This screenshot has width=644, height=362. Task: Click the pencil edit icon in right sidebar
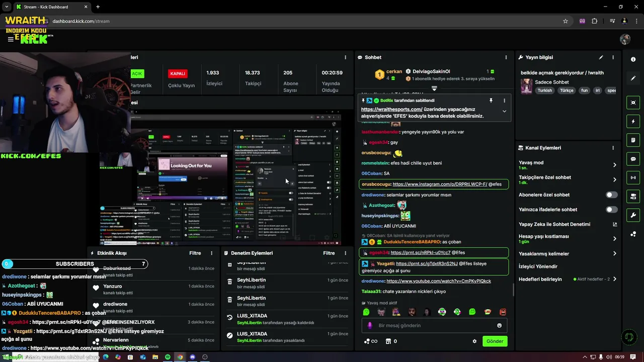point(633,78)
